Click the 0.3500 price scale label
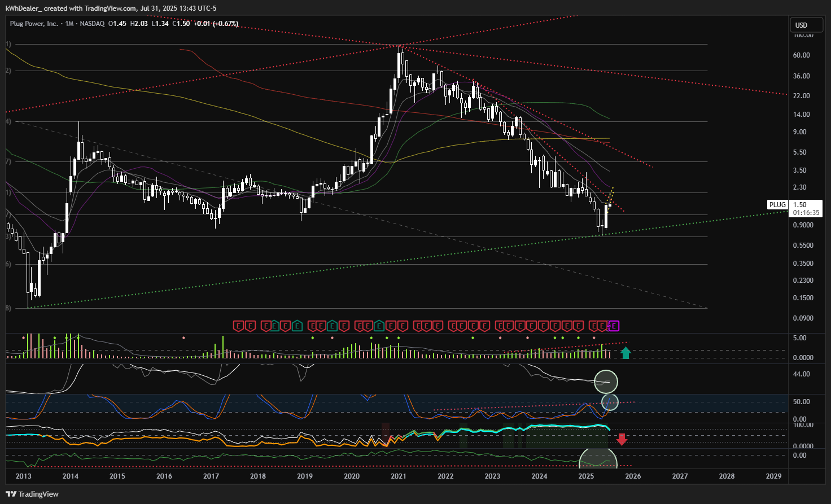The width and height of the screenshot is (831, 504). (803, 264)
